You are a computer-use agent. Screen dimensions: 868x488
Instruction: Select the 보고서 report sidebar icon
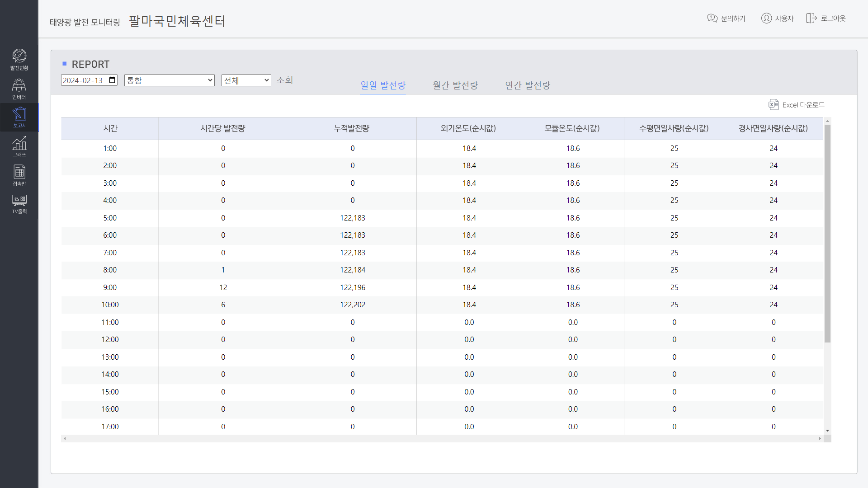(x=19, y=117)
